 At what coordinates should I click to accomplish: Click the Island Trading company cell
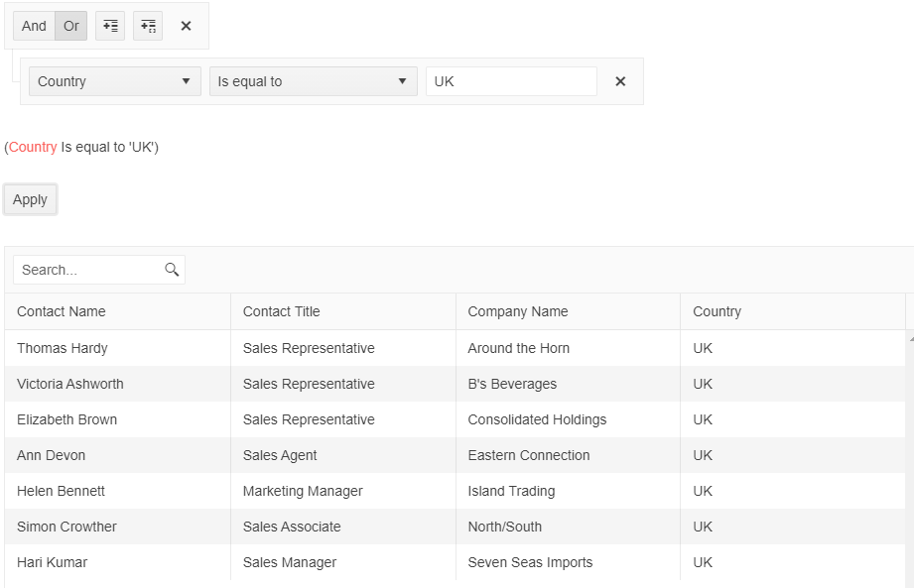[x=511, y=491]
